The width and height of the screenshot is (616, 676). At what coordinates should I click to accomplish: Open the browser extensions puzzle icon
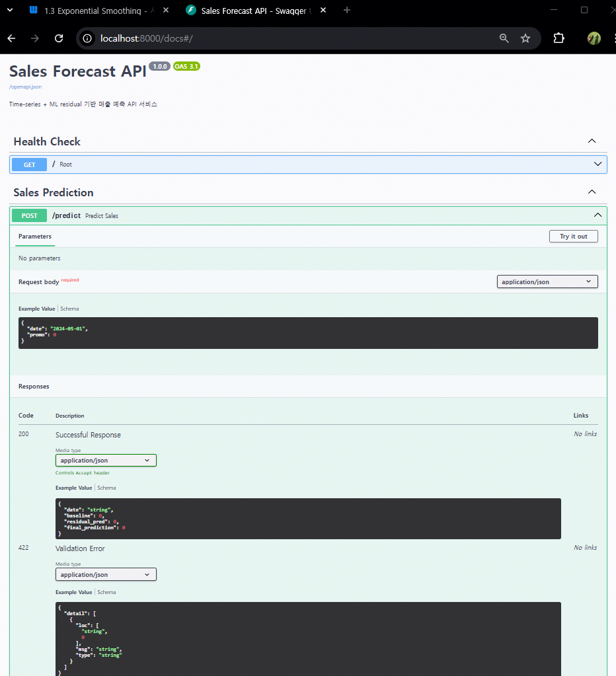(x=558, y=38)
